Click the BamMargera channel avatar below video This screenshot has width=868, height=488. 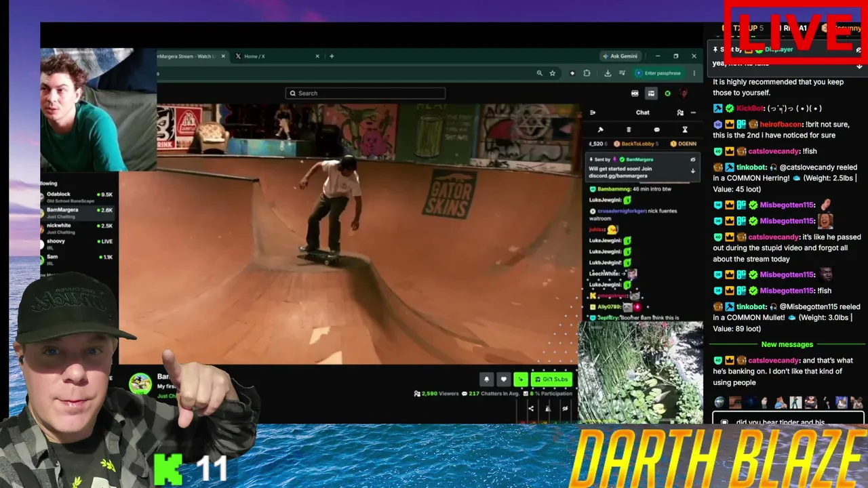pyautogui.click(x=140, y=384)
